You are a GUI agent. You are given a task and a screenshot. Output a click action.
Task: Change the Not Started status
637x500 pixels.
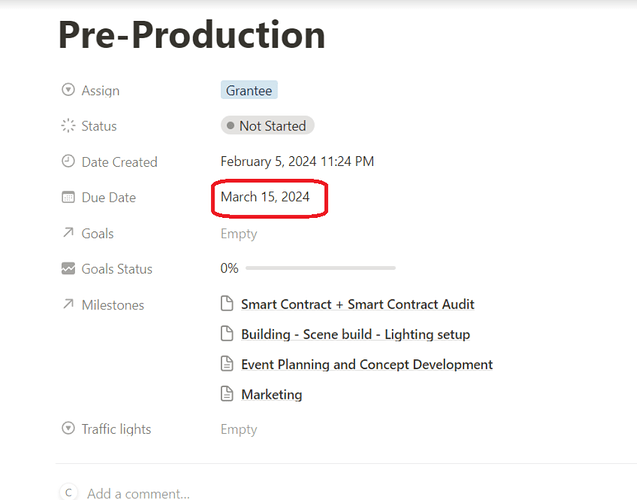point(267,126)
